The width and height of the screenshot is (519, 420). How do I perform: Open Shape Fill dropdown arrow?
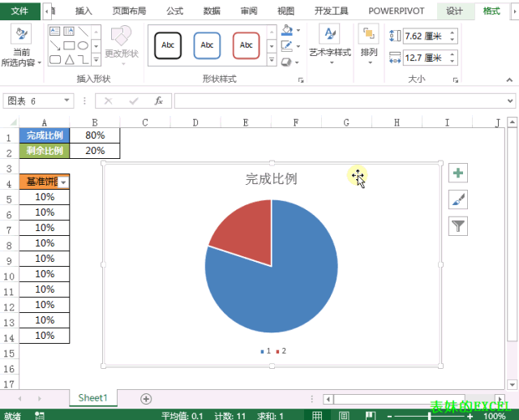click(x=298, y=31)
